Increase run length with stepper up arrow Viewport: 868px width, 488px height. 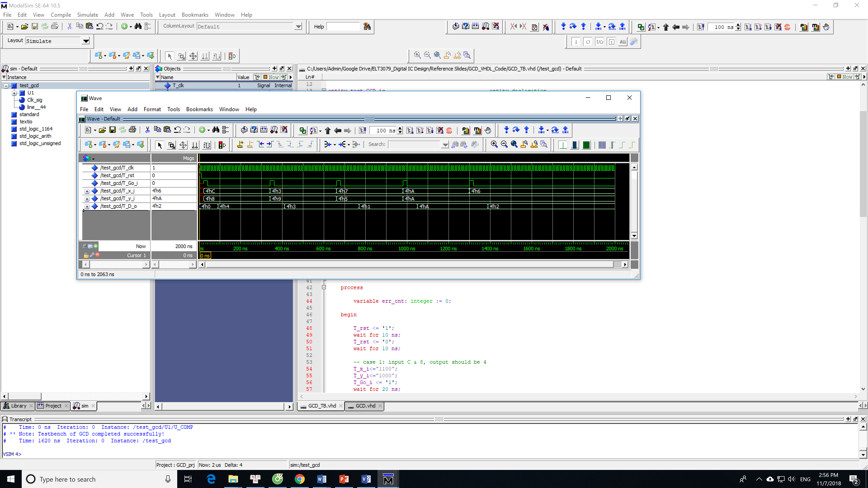[400, 128]
